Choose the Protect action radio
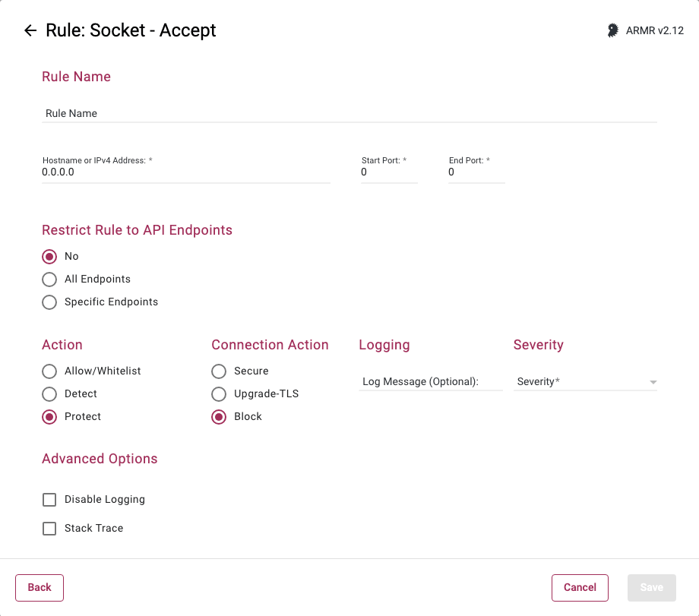Viewport: 699px width, 616px height. point(49,417)
